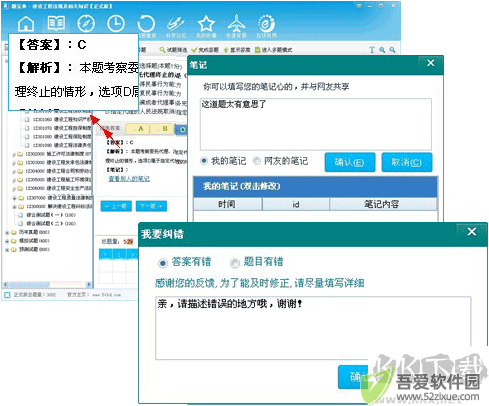Screen dimensions: 489x406
Task: Select the airplane quick recite icon
Action: 236,23
